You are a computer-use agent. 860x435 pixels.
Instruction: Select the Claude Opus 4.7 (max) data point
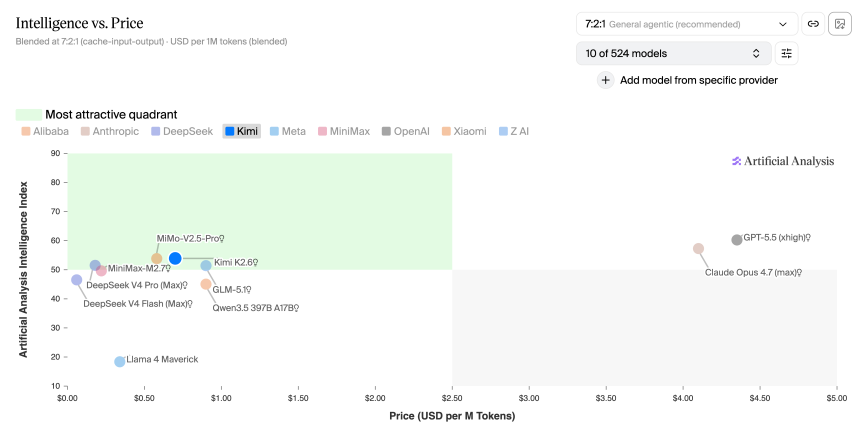pyautogui.click(x=698, y=248)
